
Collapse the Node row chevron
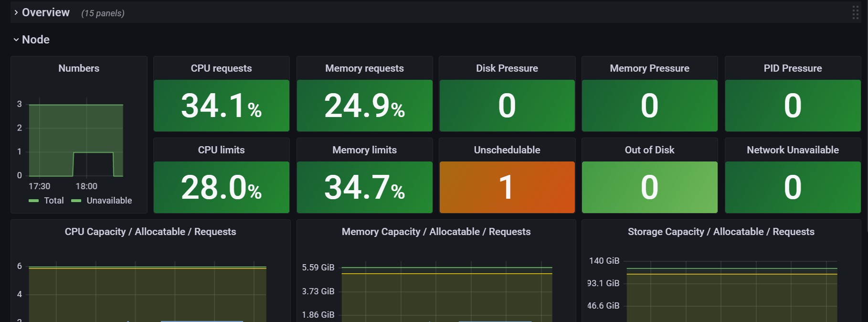16,40
